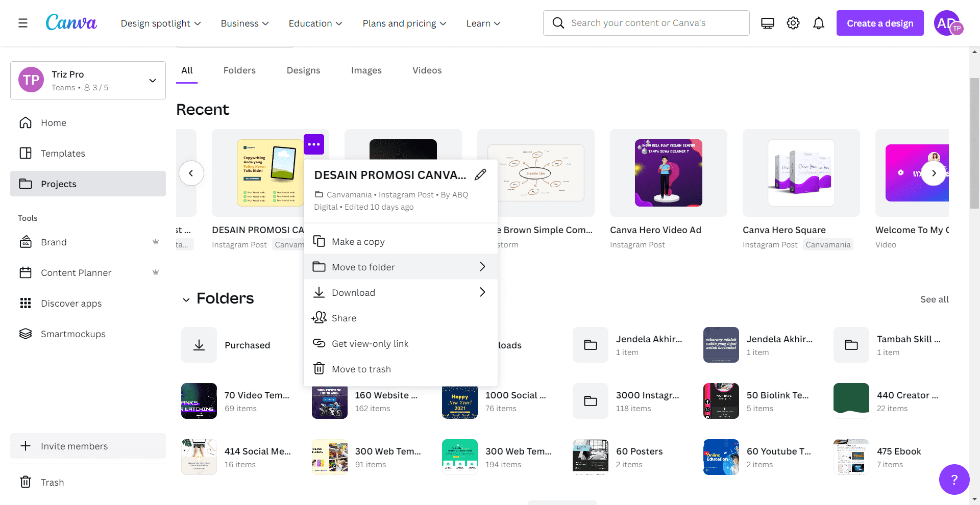The height and width of the screenshot is (505, 980).
Task: Click the plus icon beside Invite members
Action: pyautogui.click(x=26, y=446)
